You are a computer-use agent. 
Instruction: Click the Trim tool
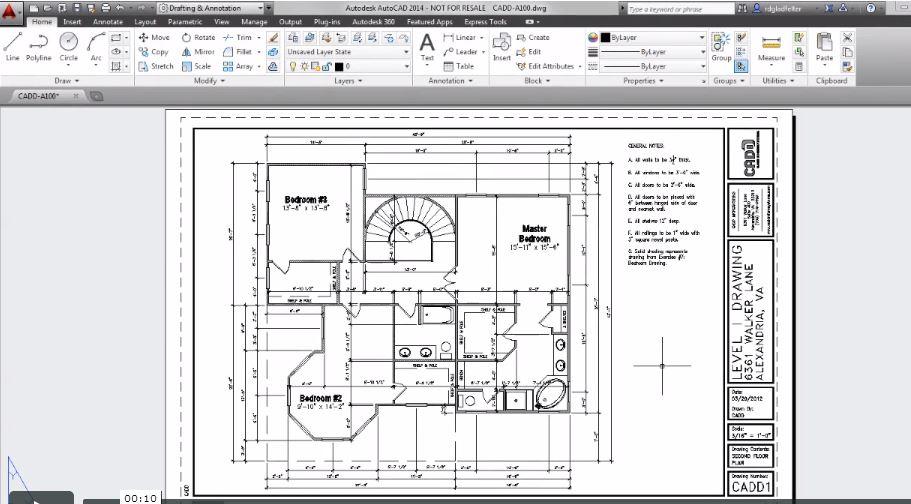pyautogui.click(x=238, y=37)
